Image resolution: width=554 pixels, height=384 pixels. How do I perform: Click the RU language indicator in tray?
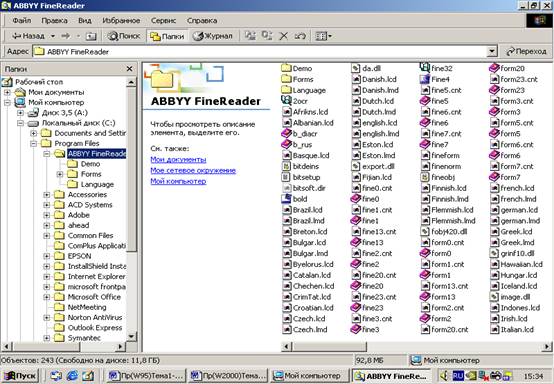(458, 375)
